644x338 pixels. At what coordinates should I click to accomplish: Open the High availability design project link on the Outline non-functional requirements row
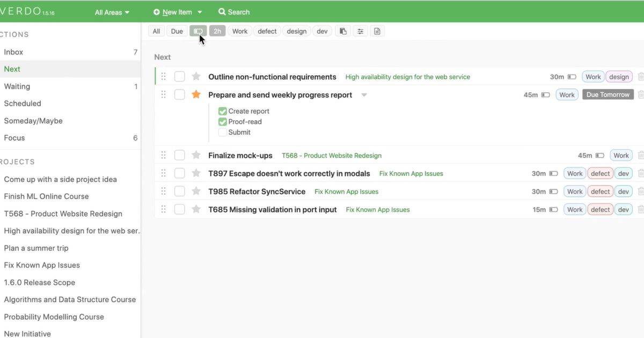pos(408,77)
